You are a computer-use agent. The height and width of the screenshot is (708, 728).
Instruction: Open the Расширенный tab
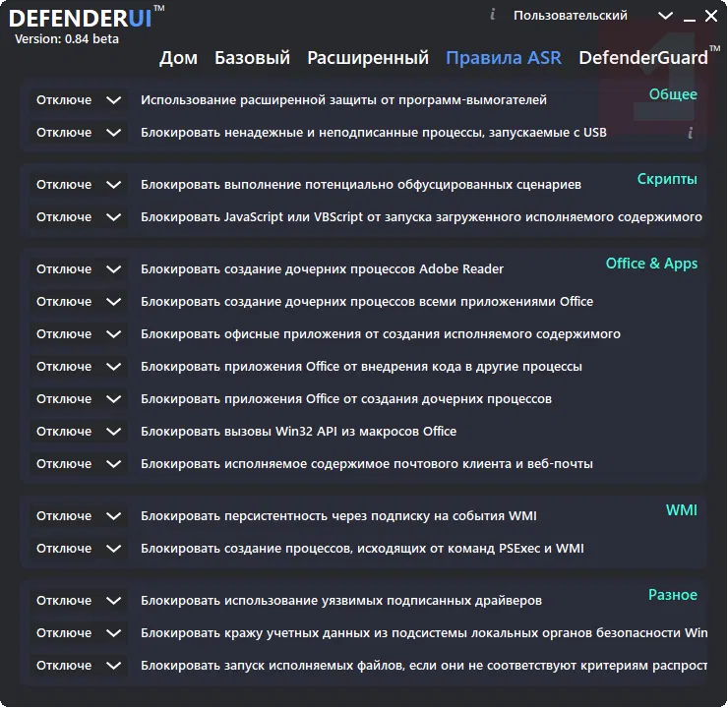pyautogui.click(x=368, y=58)
